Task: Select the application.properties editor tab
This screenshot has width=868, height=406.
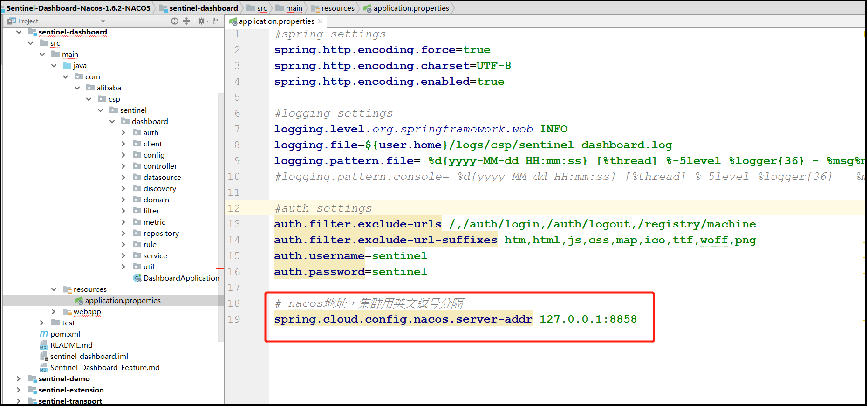Action: [276, 21]
